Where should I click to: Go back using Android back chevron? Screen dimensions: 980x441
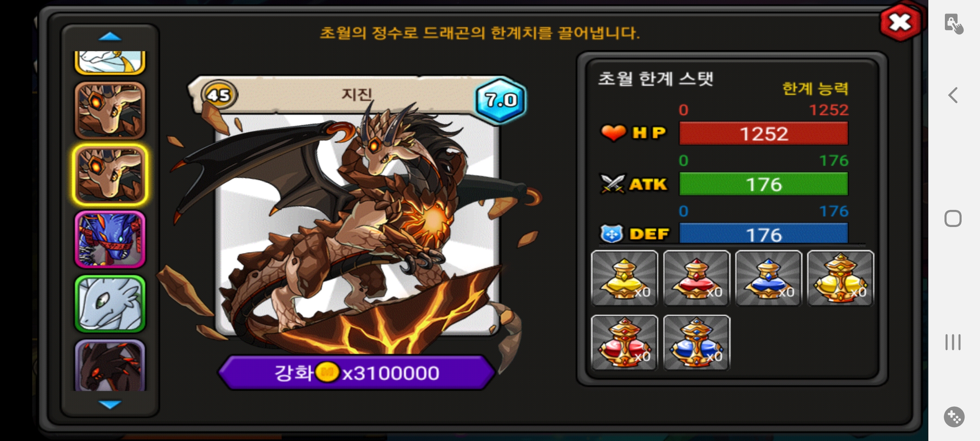tap(953, 95)
